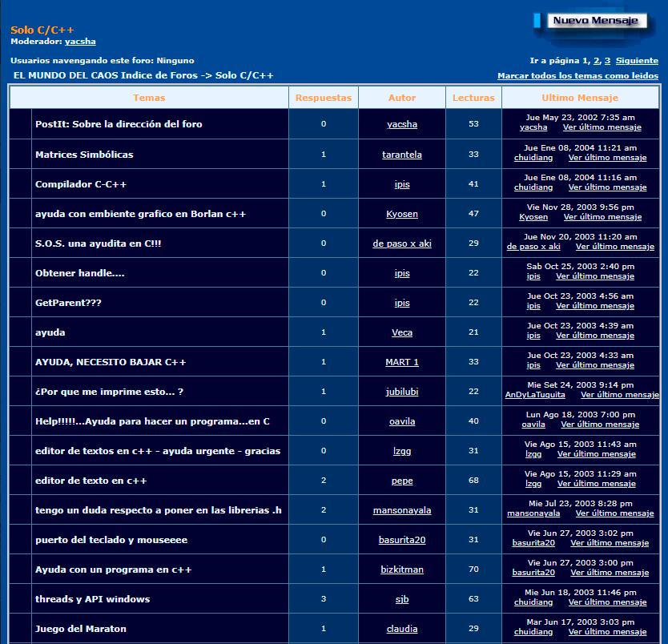View author jubilubi's profile
This screenshot has width=668, height=644.
click(402, 392)
